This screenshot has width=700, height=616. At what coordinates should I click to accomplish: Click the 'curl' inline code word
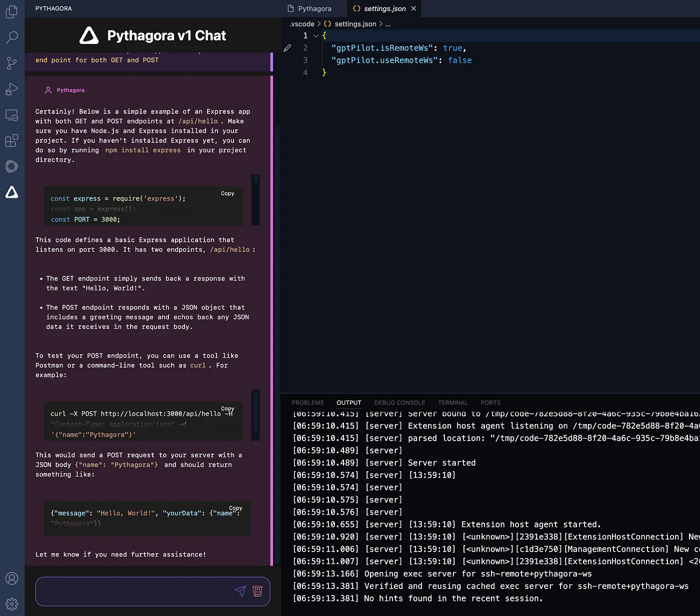(197, 365)
